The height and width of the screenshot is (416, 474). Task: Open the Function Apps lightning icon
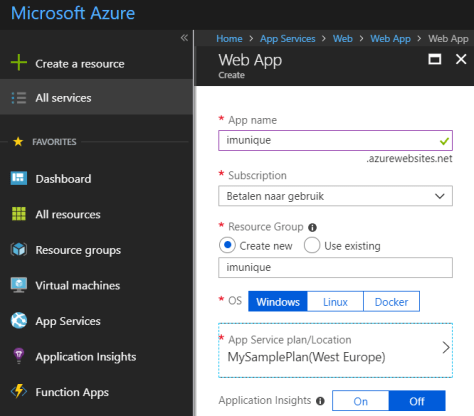19,391
